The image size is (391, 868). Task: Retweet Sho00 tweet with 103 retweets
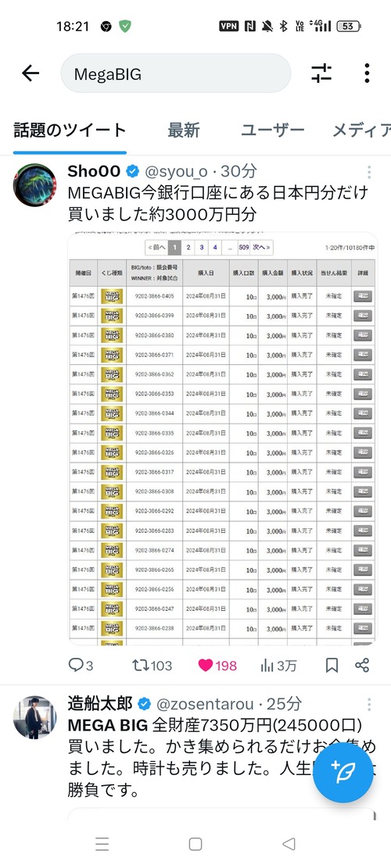(152, 665)
